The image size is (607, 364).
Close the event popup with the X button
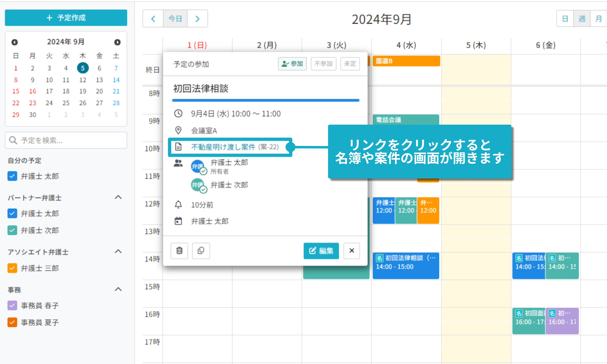tap(352, 251)
